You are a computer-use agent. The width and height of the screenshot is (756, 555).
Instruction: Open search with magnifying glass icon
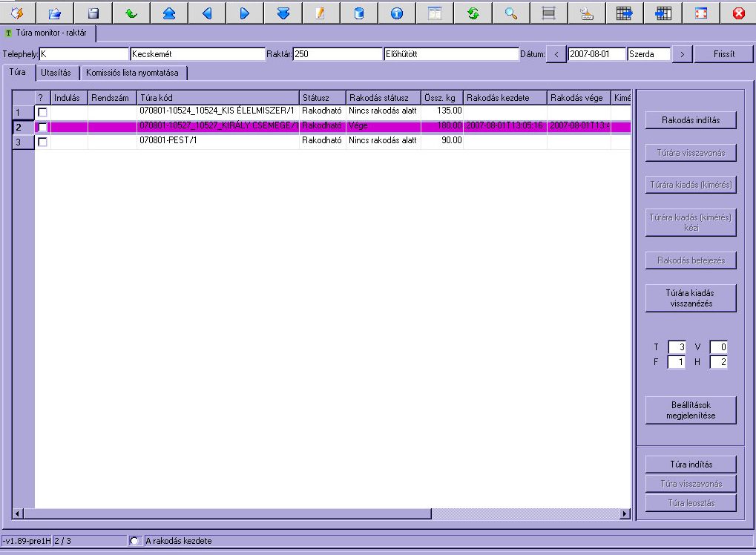pyautogui.click(x=510, y=13)
